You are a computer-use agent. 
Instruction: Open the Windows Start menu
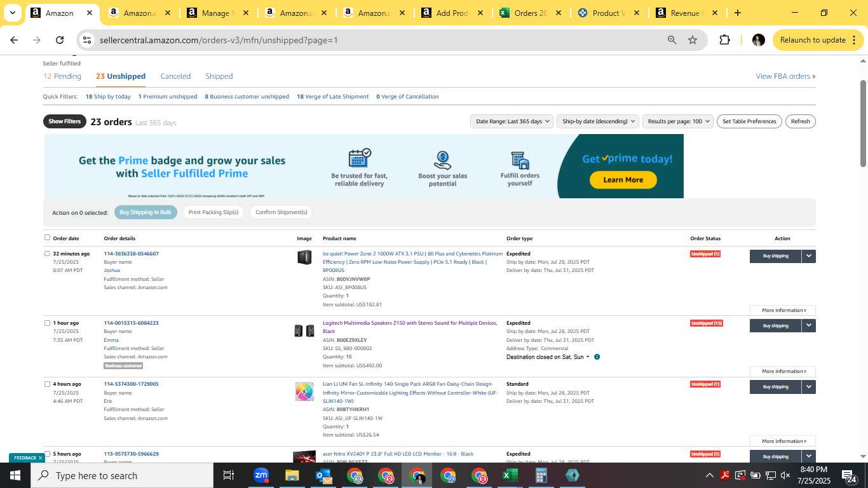[x=15, y=475]
